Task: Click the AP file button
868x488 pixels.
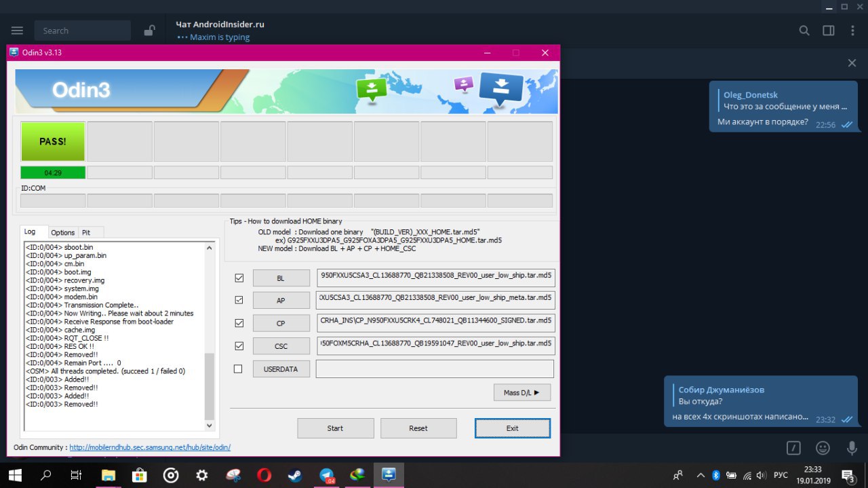Action: click(281, 301)
